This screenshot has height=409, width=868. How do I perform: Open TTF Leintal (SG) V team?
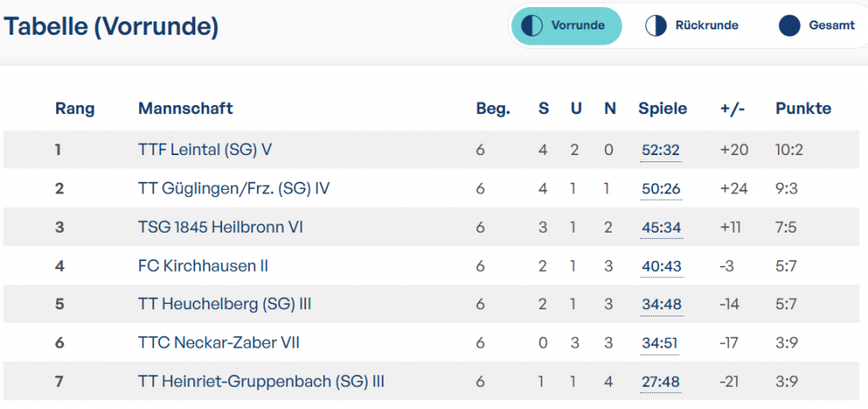click(205, 150)
